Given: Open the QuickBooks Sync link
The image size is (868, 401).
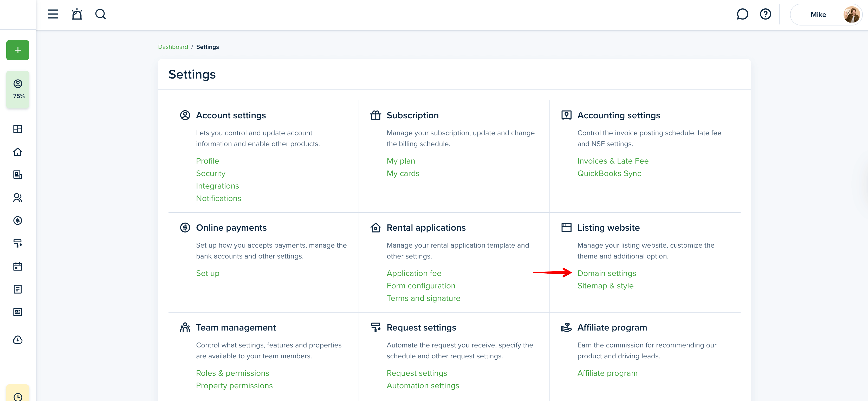Looking at the screenshot, I should pyautogui.click(x=609, y=173).
